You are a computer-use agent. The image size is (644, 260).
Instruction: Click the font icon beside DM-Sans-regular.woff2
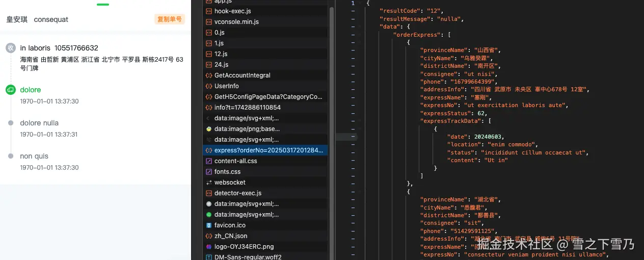point(209,257)
